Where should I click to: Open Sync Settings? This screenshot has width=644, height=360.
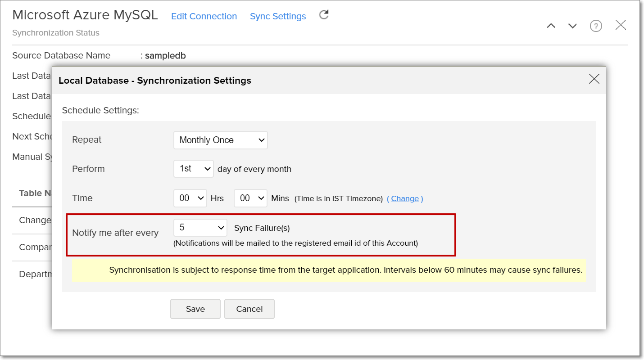[277, 16]
